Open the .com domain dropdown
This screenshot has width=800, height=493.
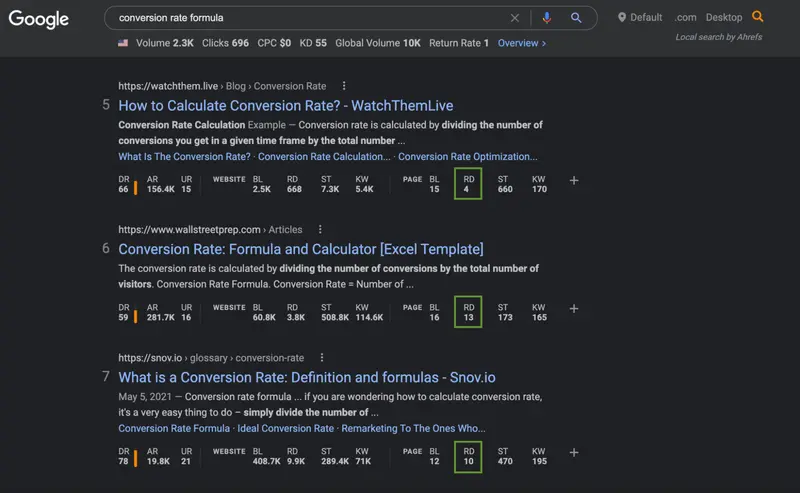pyautogui.click(x=685, y=17)
